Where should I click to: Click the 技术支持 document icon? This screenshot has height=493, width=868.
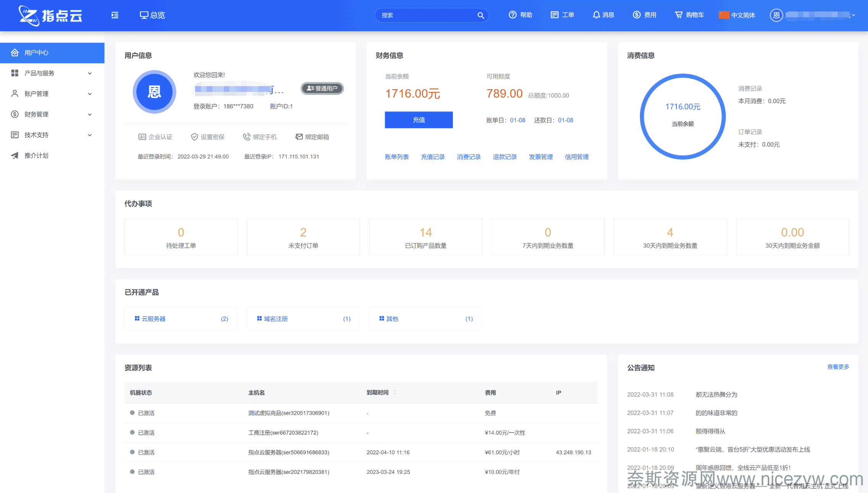pyautogui.click(x=15, y=135)
